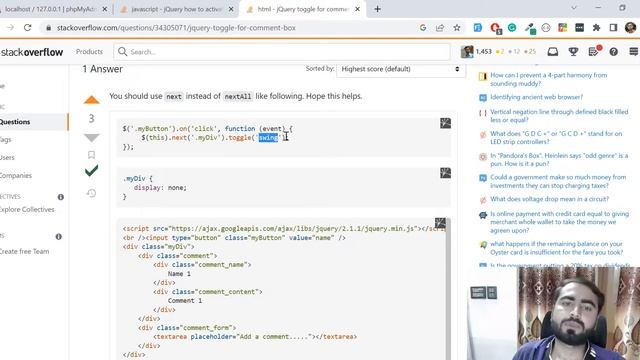Image resolution: width=640 pixels, height=360 pixels.
Task: Click the green accepted-answer checkmark
Action: (x=91, y=171)
